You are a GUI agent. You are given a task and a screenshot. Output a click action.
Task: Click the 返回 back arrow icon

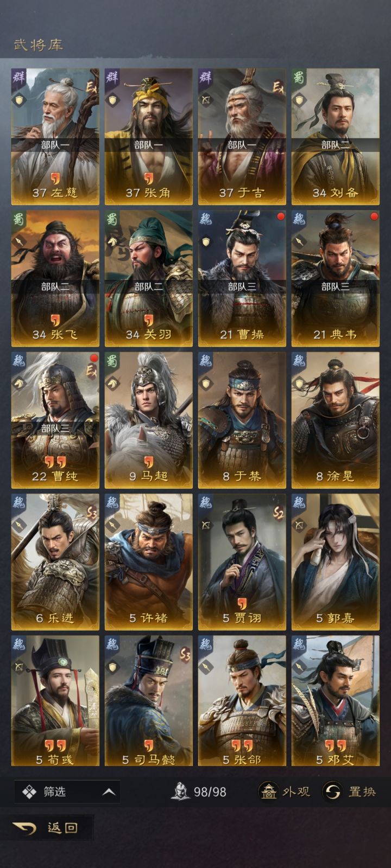point(24,827)
